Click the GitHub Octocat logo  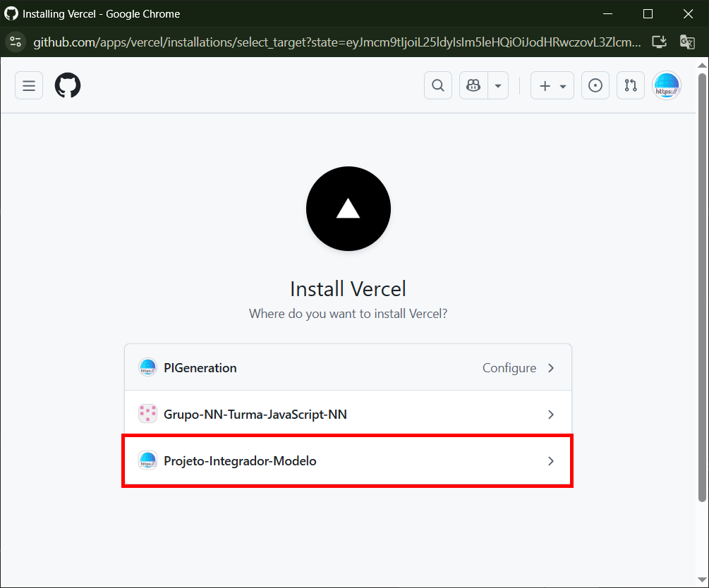(x=68, y=85)
